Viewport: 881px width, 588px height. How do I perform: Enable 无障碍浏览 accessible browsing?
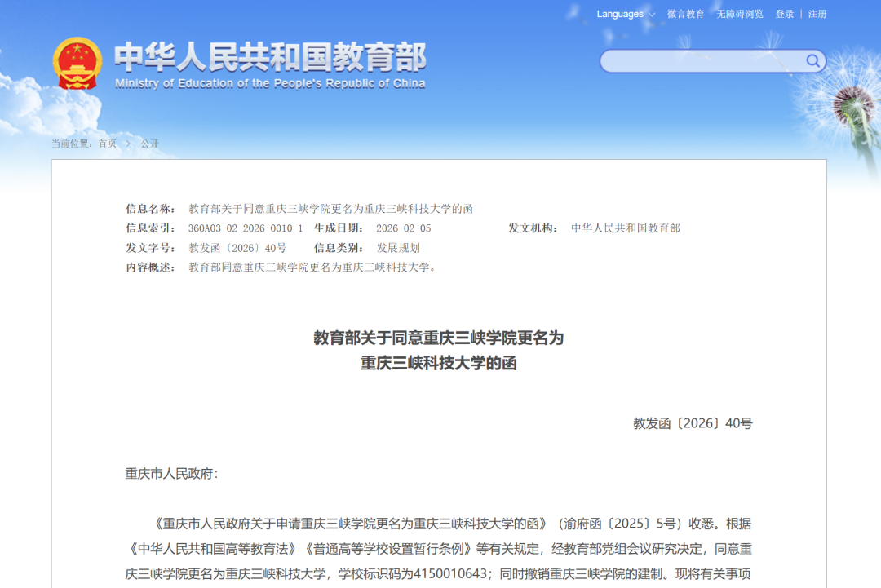coord(738,14)
